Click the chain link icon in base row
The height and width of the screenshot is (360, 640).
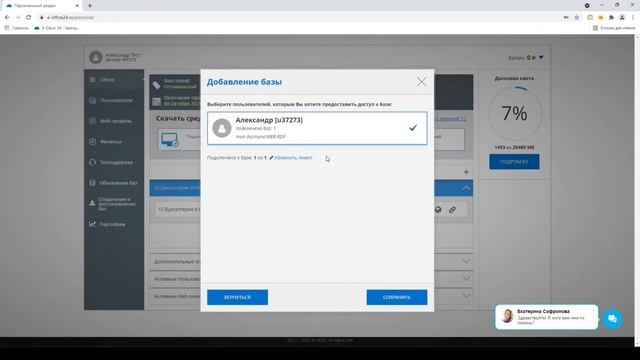point(452,210)
